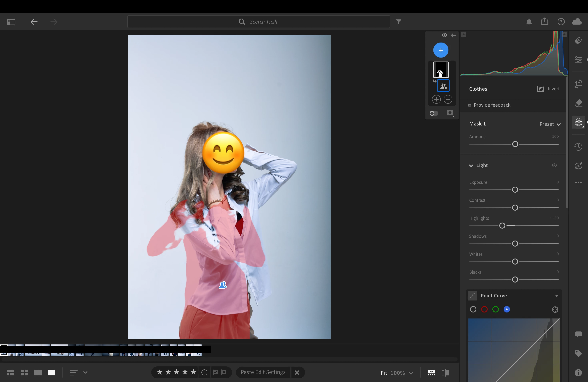Open the Healing eraser tool

[578, 103]
